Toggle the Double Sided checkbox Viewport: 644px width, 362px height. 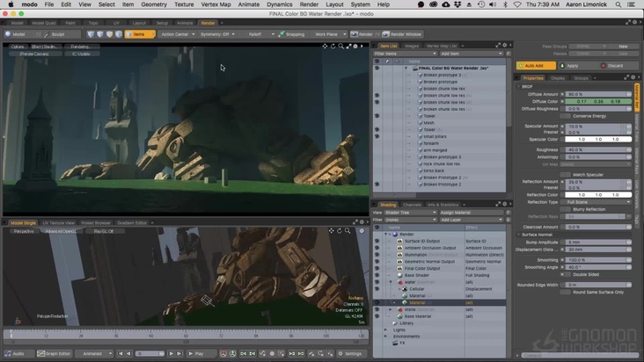point(565,275)
